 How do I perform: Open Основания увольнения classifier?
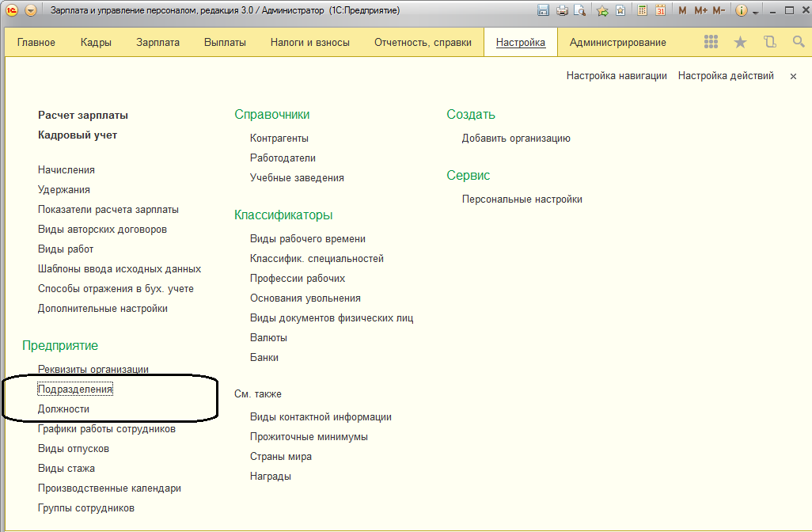[x=305, y=298]
